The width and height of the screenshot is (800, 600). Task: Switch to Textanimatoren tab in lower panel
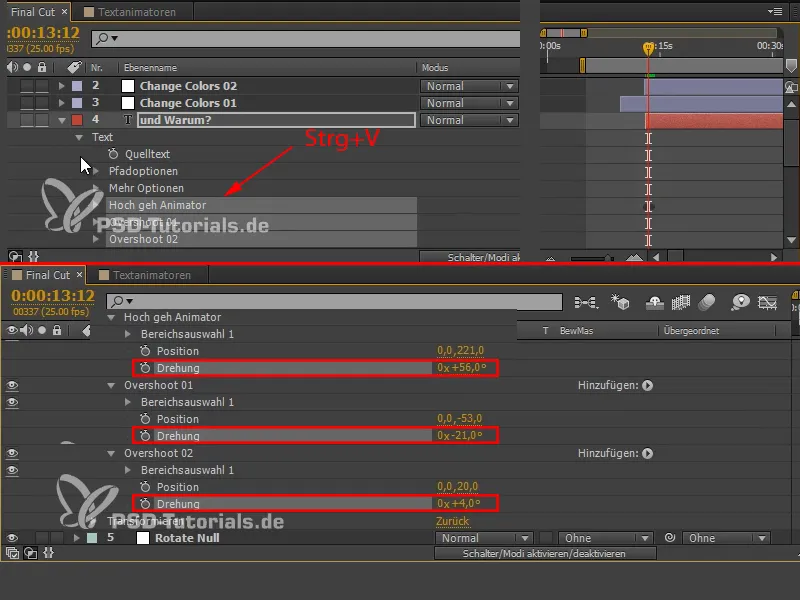coord(152,275)
